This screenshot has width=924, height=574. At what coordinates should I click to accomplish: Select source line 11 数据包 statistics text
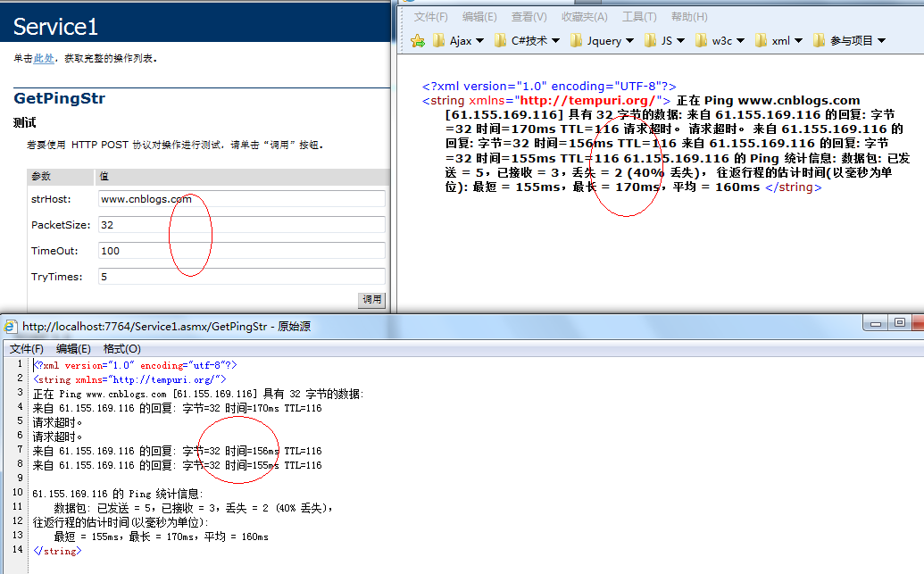194,508
